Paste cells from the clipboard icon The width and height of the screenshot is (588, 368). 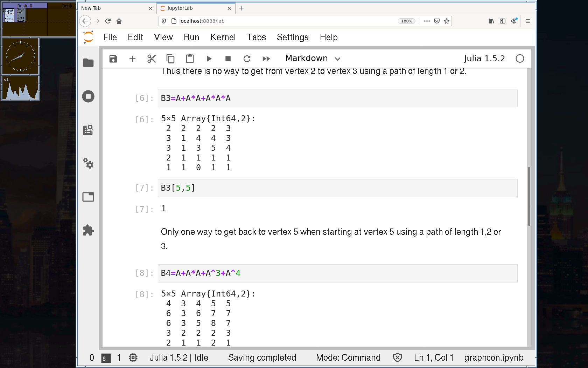[x=190, y=59]
